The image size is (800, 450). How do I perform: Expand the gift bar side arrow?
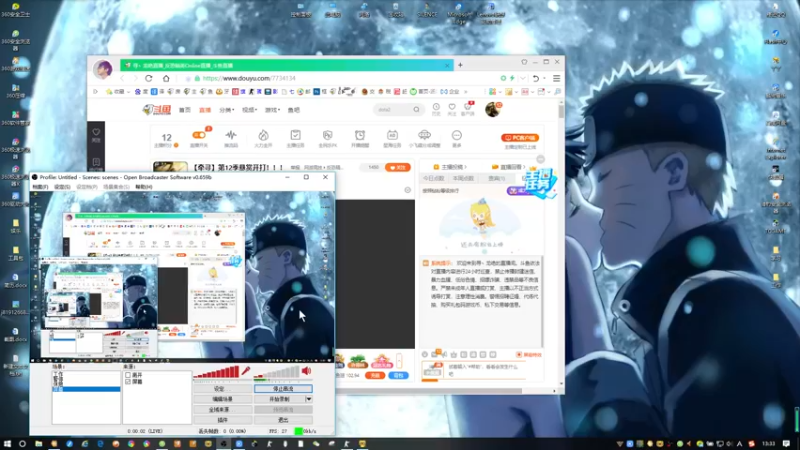(399, 361)
